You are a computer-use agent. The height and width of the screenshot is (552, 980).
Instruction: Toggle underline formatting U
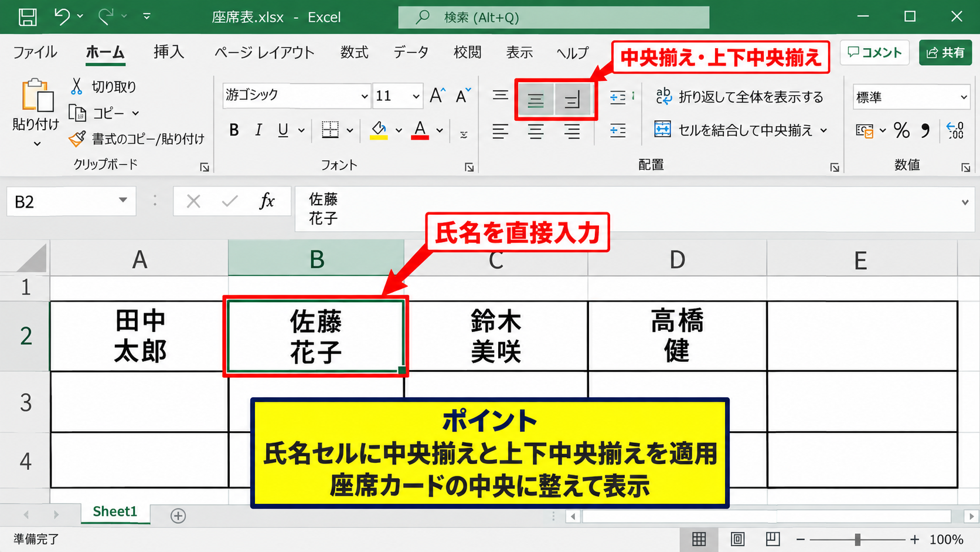tap(283, 130)
